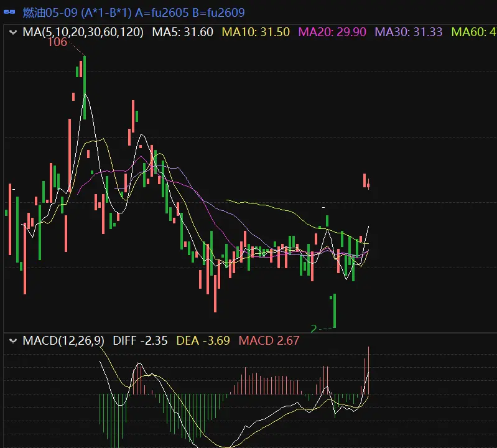This screenshot has height=448, width=497.
Task: Click the 106 high price marker
Action: pos(57,42)
